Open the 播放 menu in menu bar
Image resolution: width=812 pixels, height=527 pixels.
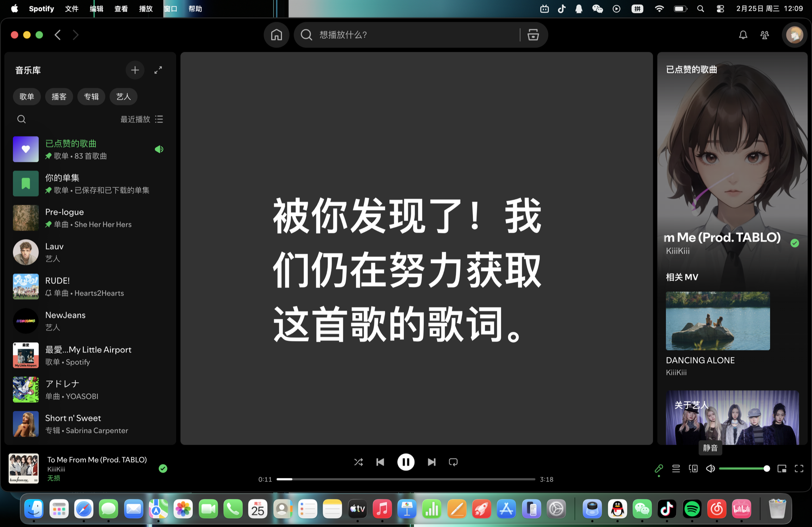(146, 9)
